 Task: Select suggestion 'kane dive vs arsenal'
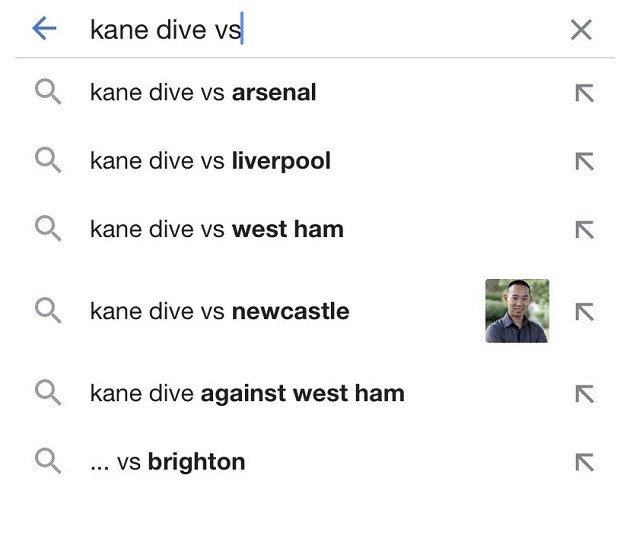click(203, 93)
